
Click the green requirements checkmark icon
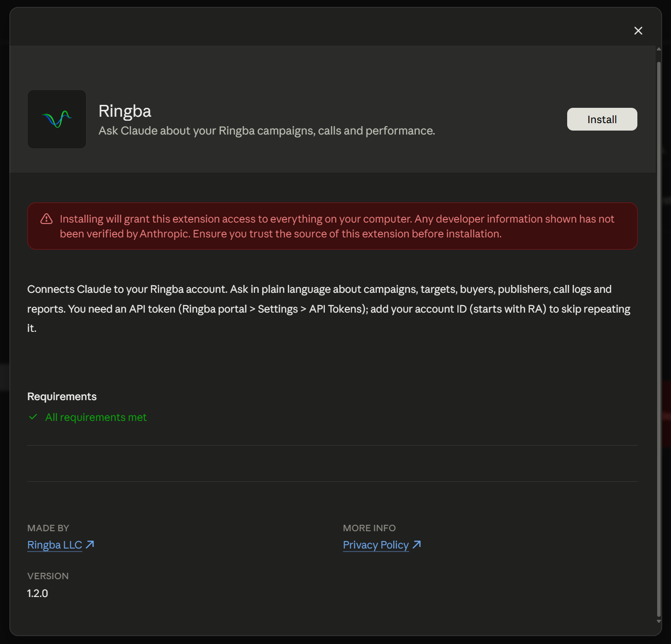tap(33, 417)
